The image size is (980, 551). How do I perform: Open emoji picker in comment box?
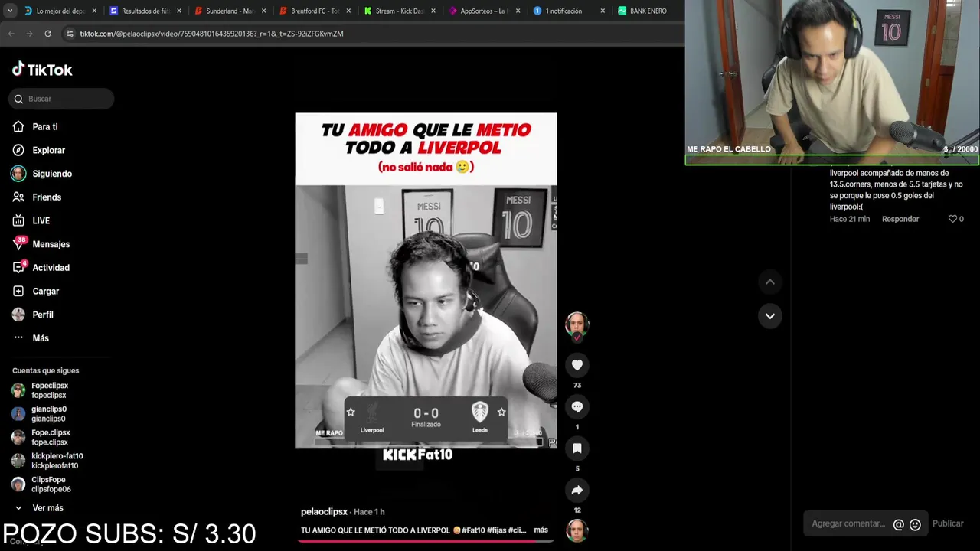point(915,524)
